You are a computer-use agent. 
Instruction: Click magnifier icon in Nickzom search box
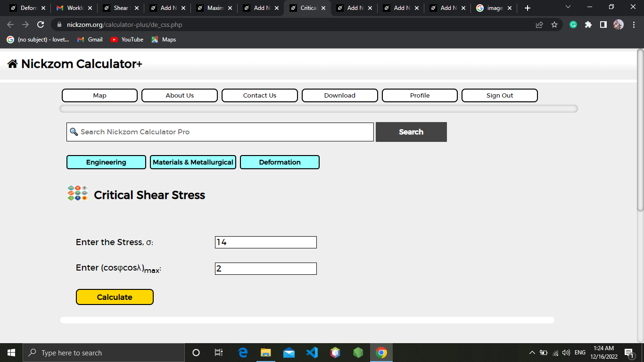coord(74,132)
